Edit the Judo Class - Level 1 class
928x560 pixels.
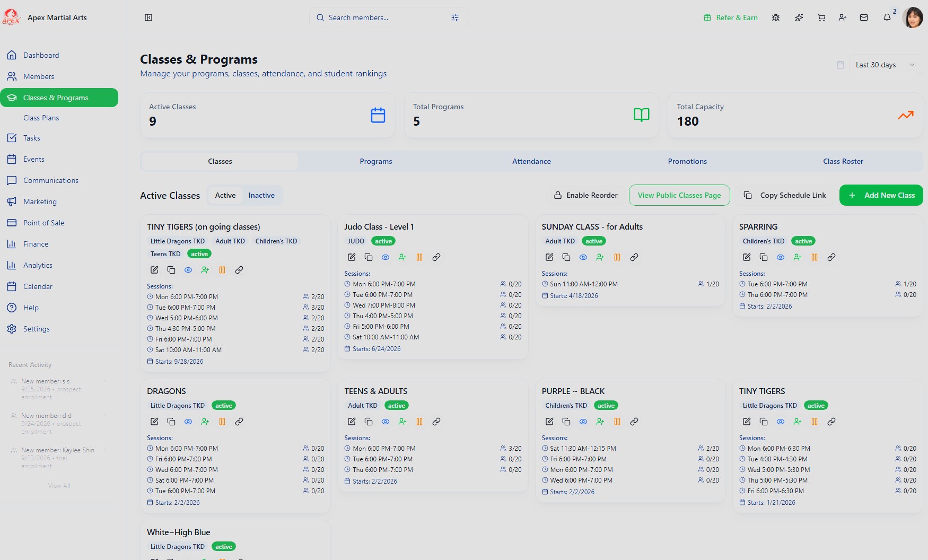click(x=352, y=257)
